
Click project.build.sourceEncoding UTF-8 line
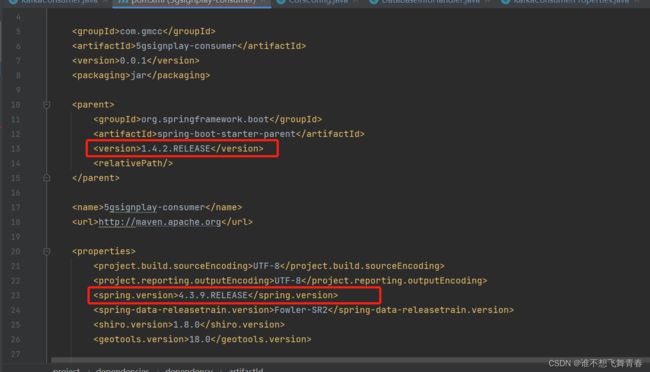(269, 266)
